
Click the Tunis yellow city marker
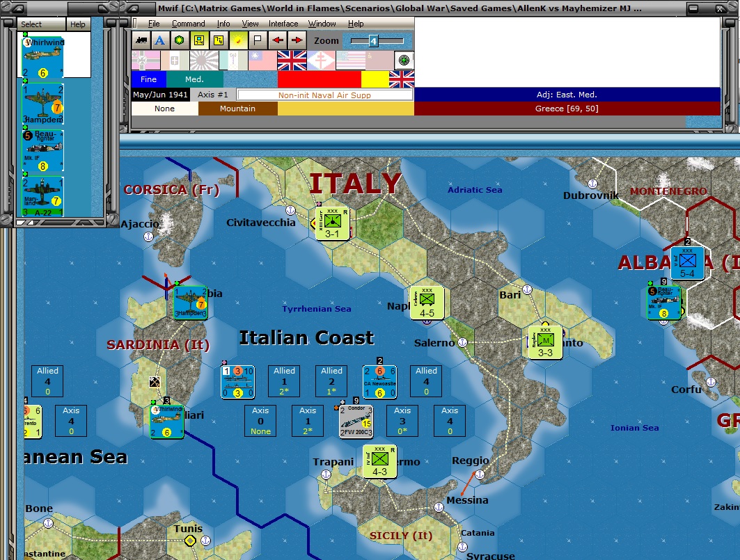pos(190,541)
